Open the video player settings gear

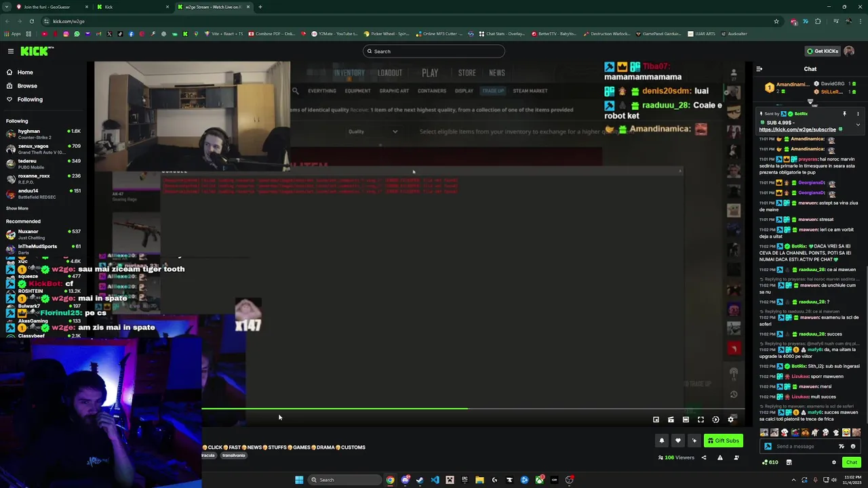click(730, 420)
